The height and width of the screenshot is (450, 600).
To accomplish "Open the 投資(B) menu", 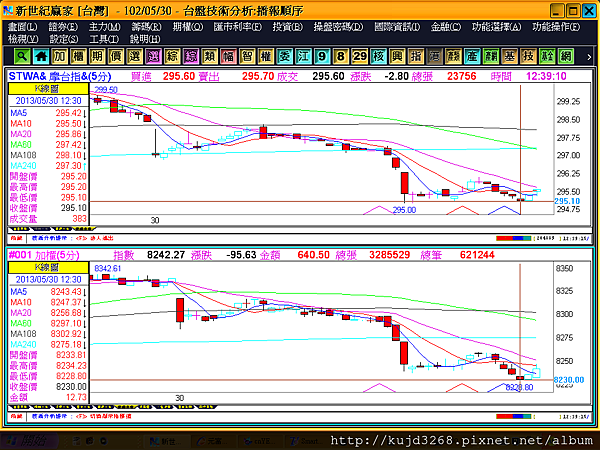I will [287, 27].
